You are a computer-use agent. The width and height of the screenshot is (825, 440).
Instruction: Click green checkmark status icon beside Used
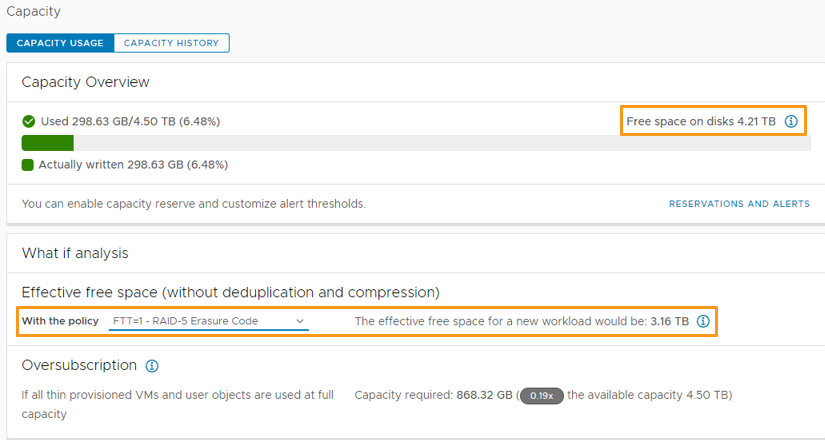click(29, 121)
